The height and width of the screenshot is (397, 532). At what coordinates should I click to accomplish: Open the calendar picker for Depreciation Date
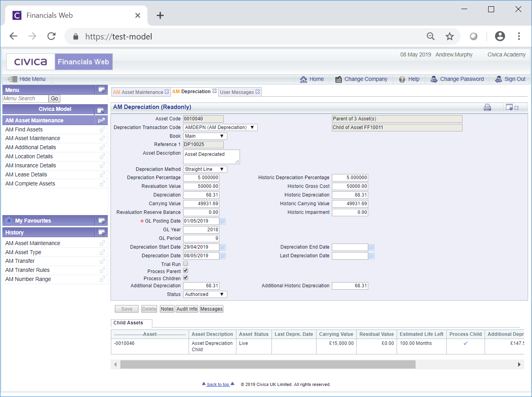(x=223, y=256)
